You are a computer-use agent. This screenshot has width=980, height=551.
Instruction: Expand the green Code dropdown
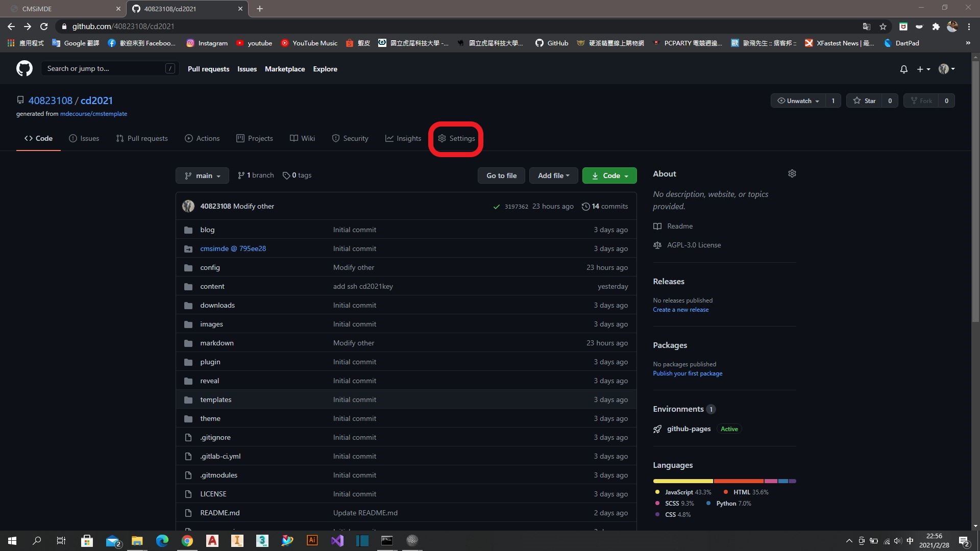pos(609,176)
